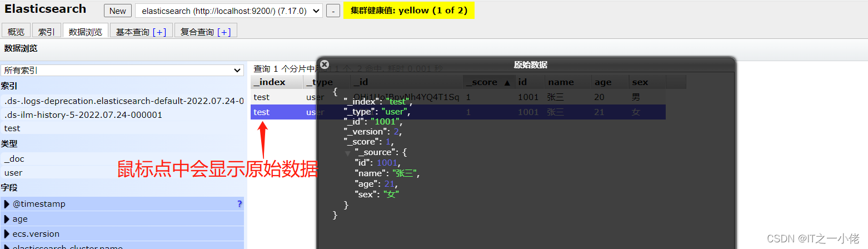Select the _doc type filter
This screenshot has height=249, width=868.
point(122,159)
